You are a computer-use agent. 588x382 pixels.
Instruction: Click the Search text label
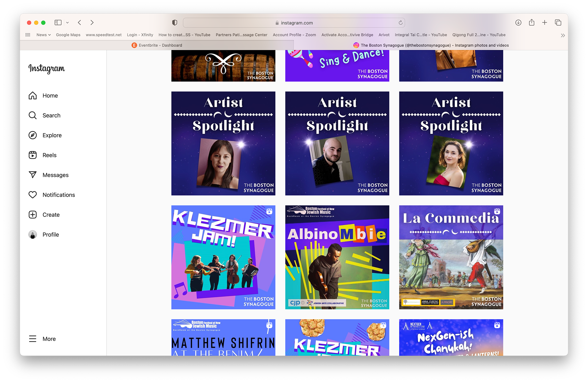point(51,115)
